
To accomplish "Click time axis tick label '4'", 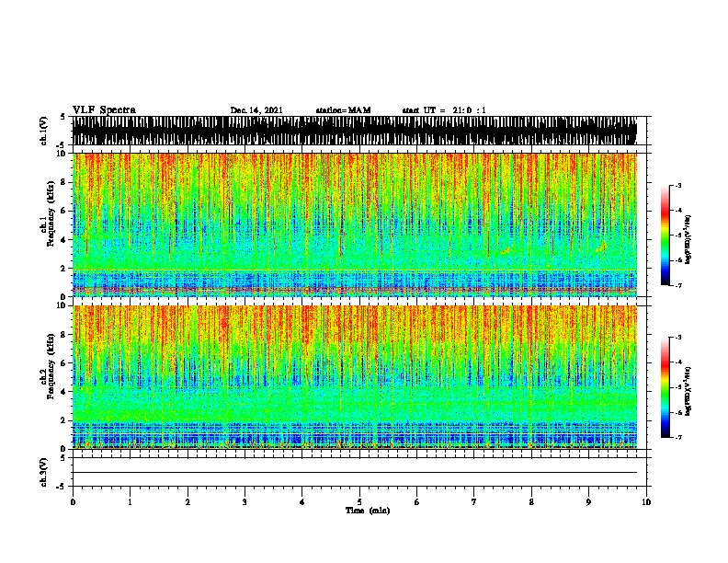I will [x=302, y=501].
